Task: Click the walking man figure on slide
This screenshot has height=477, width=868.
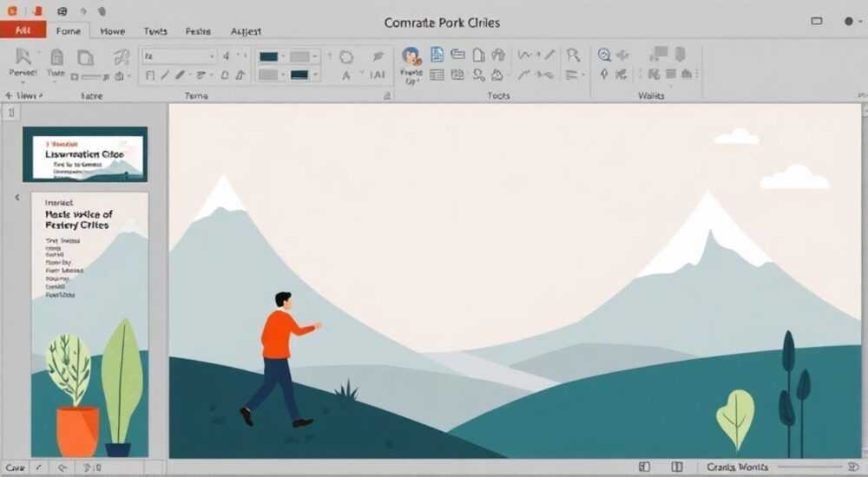Action: pyautogui.click(x=279, y=360)
